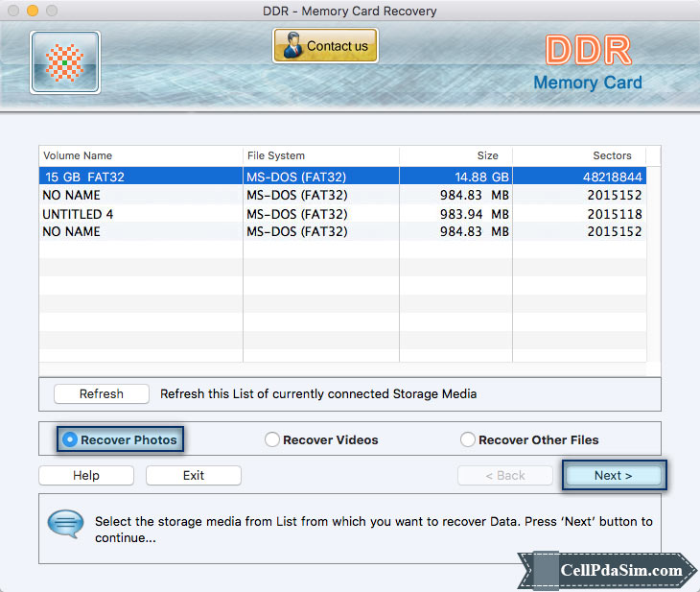This screenshot has height=592, width=700.
Task: Select the Recover Photos radio button
Action: [x=70, y=439]
